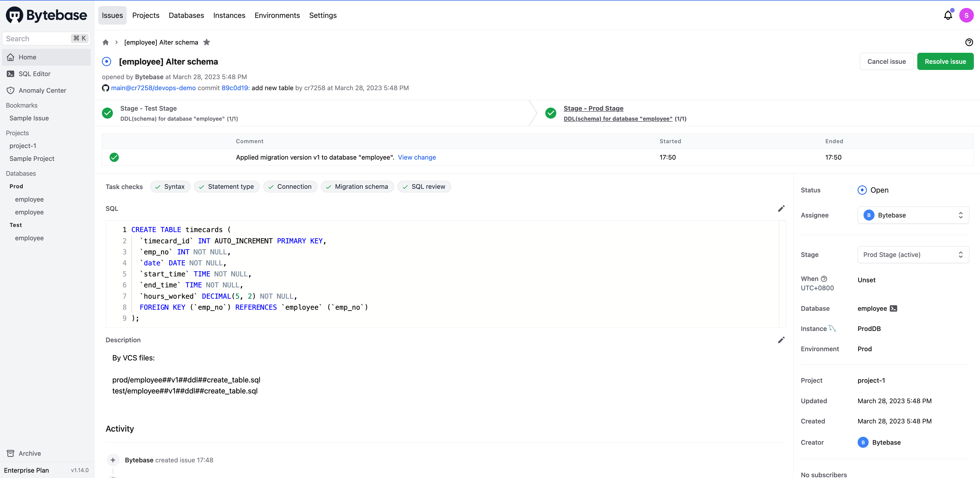Viewport: 980px width, 478px height.
Task: Open the Assignee dropdown
Action: point(913,215)
